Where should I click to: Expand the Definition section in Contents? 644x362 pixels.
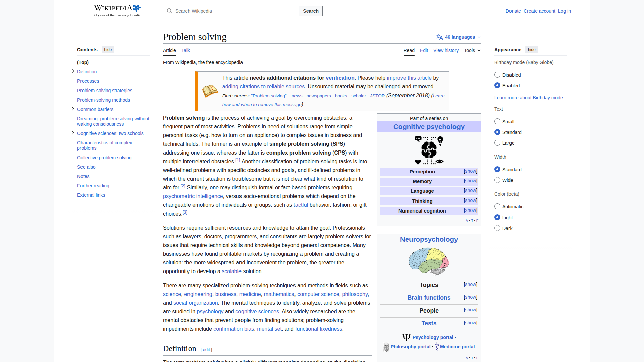tap(73, 71)
